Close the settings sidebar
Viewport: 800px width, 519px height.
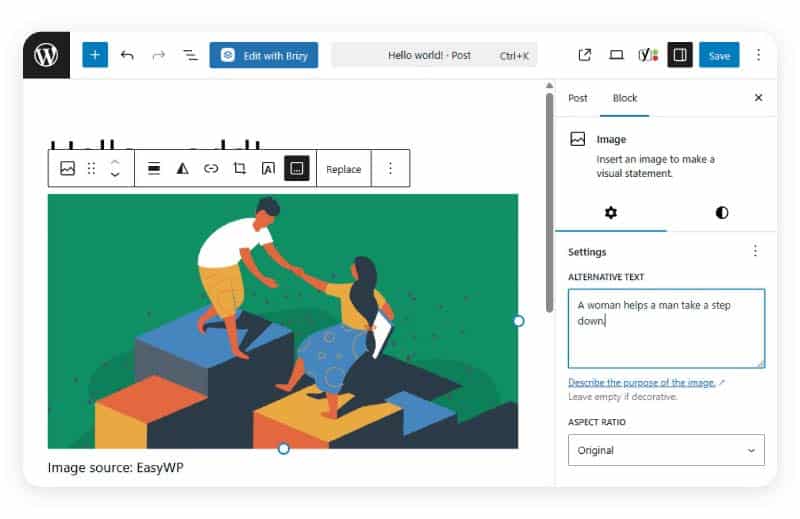pyautogui.click(x=758, y=97)
